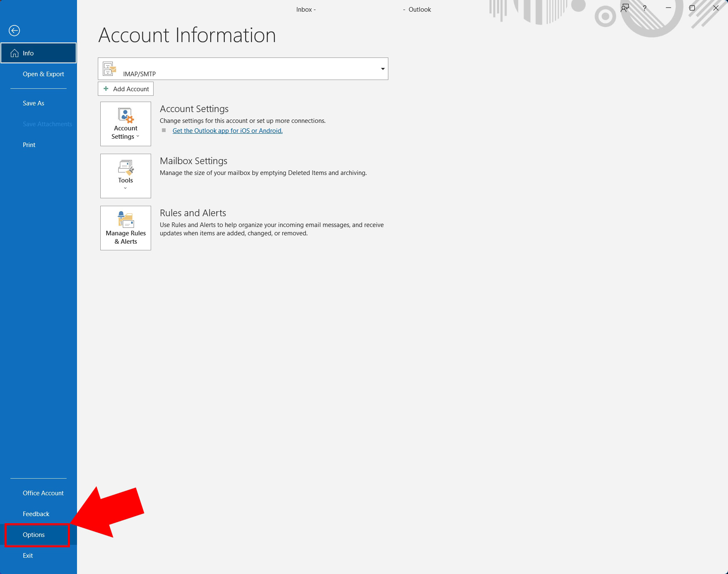Click the Rules and Alerts heading
The height and width of the screenshot is (574, 728).
coord(193,213)
